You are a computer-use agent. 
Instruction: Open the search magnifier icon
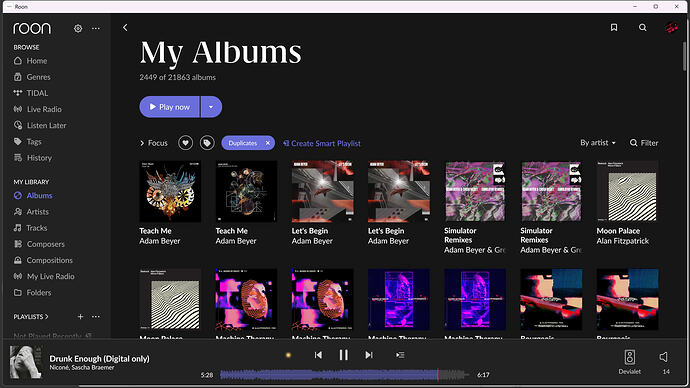point(642,28)
